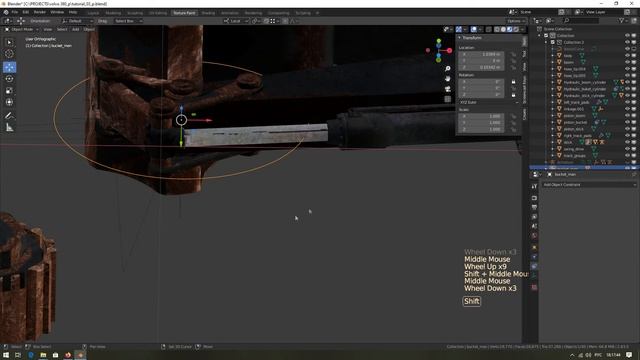
Task: Select the Move tool
Action: pos(9,67)
